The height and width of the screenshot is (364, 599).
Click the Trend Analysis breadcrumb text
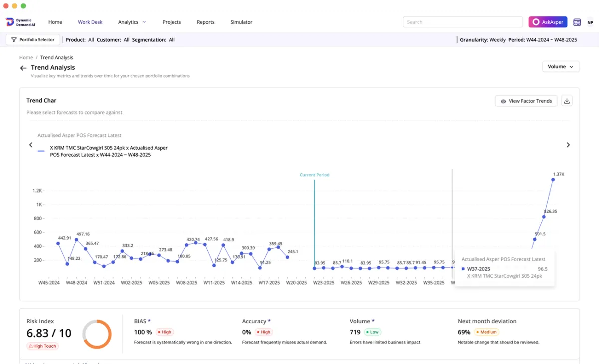tap(57, 57)
